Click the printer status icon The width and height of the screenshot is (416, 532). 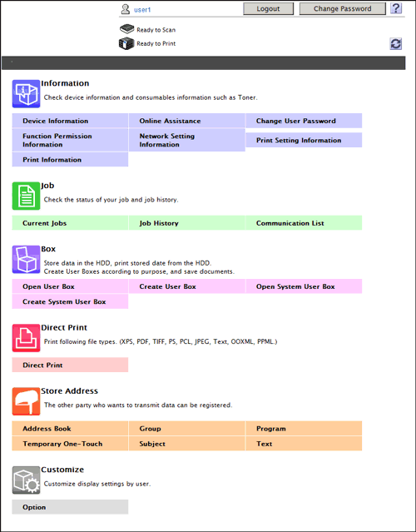pos(126,43)
